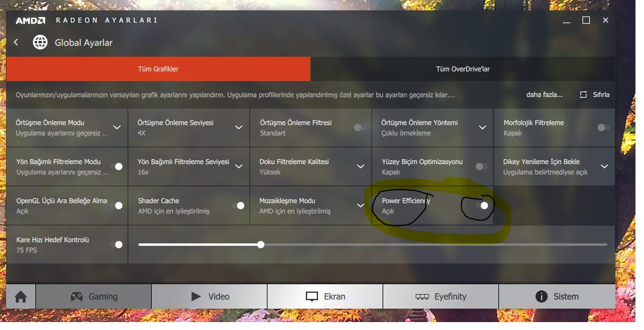This screenshot has height=330, width=644.
Task: Click the Mozaikleşme Modu label
Action: [x=287, y=201]
